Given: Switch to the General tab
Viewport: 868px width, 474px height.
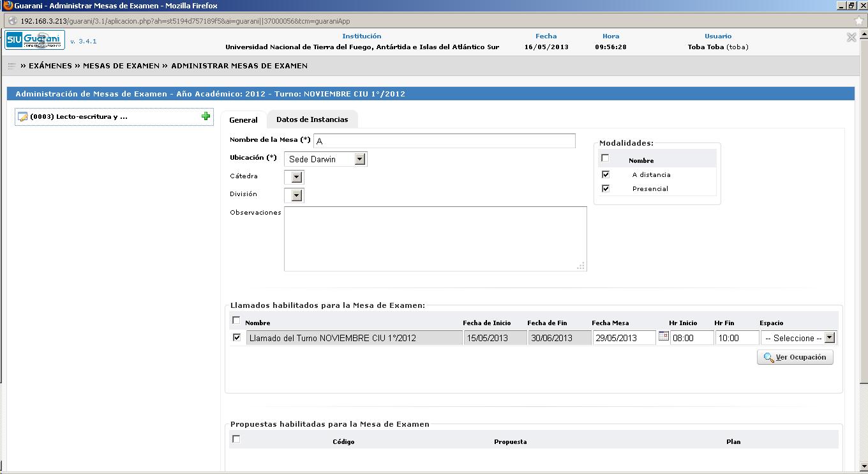Looking at the screenshot, I should coord(243,119).
